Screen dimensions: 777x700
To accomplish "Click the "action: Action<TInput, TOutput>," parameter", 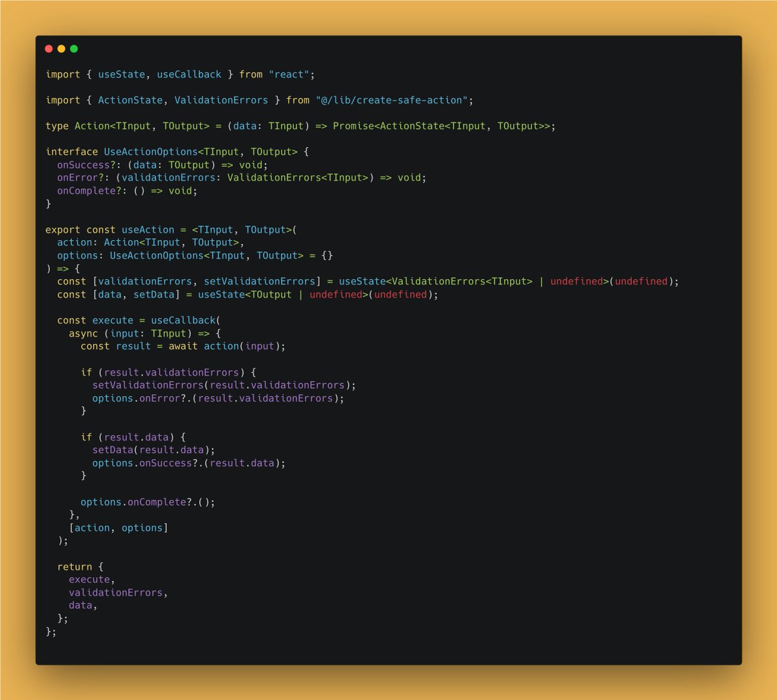I will 151,243.
